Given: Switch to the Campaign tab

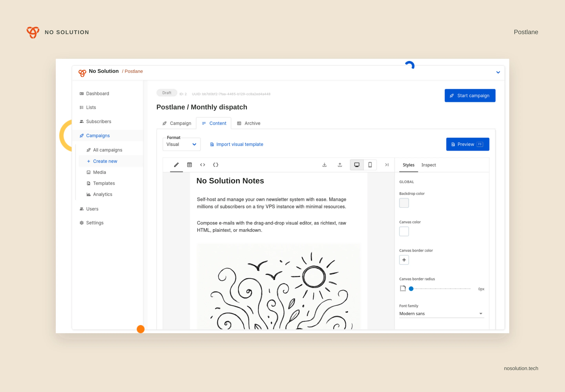Looking at the screenshot, I should [177, 123].
